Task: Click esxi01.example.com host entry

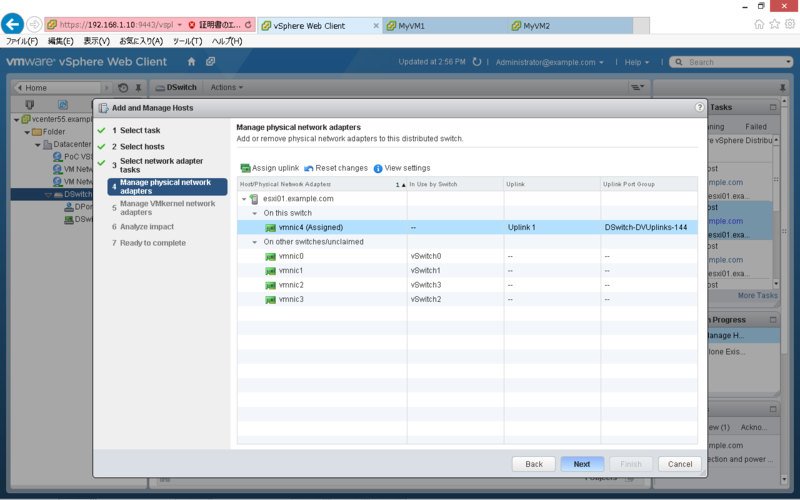Action: tap(298, 198)
